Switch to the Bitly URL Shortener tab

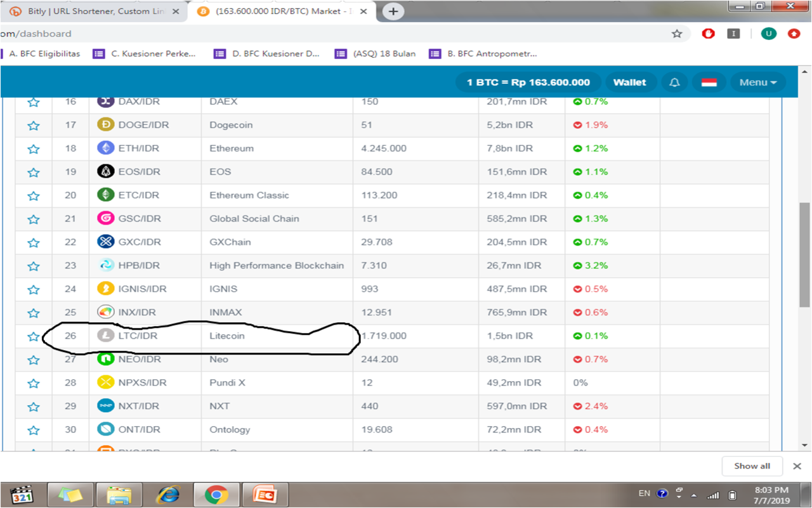pos(95,11)
